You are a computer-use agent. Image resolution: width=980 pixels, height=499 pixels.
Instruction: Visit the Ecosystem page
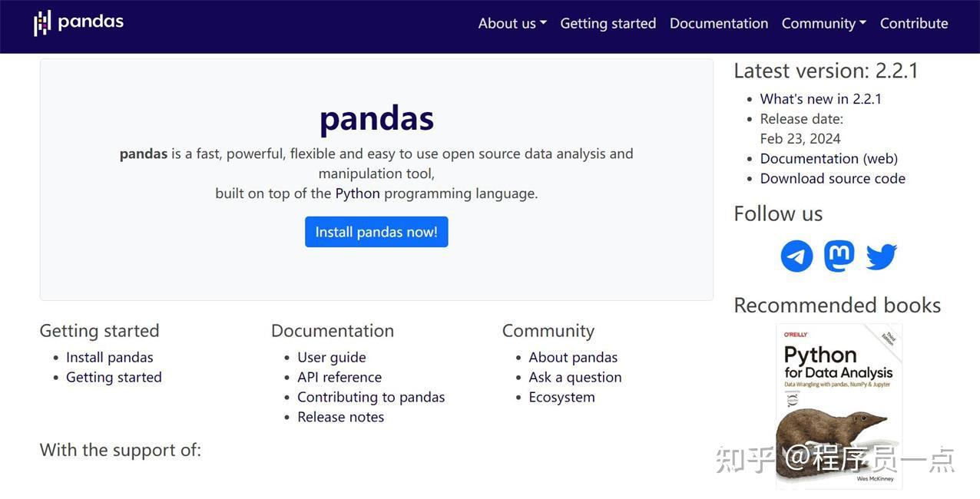[x=561, y=397]
